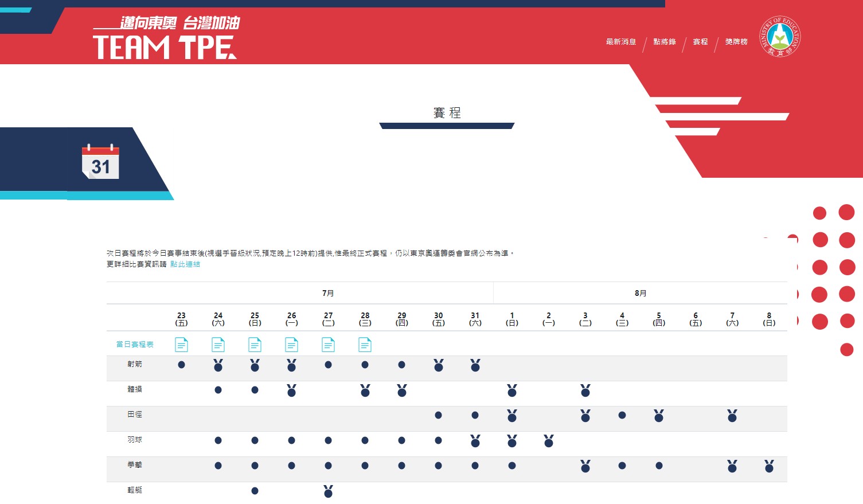This screenshot has width=863, height=504.
Task: Click 拳擊 medal icon on August 7
Action: [x=732, y=466]
